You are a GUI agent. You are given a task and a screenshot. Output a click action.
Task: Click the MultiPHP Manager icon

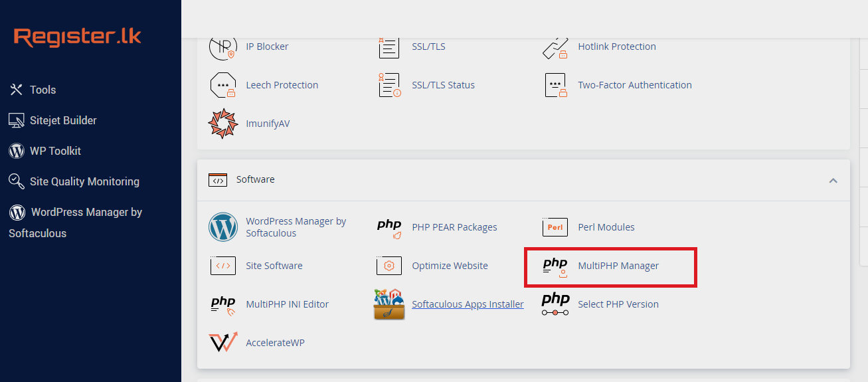coord(555,266)
